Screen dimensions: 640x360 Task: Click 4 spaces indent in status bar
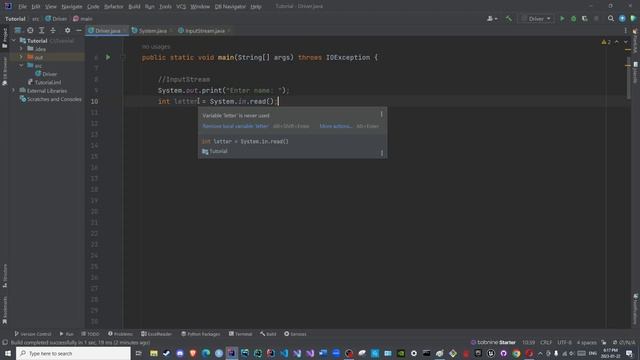(x=587, y=342)
